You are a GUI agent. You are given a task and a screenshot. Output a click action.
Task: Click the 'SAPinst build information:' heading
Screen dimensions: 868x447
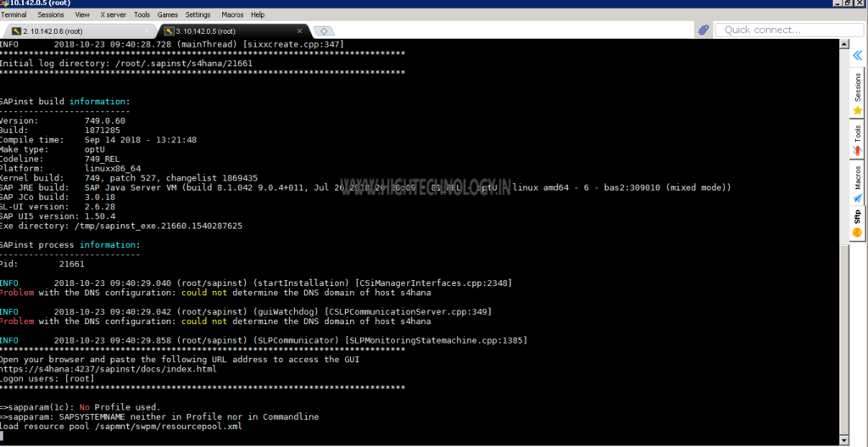pos(64,102)
